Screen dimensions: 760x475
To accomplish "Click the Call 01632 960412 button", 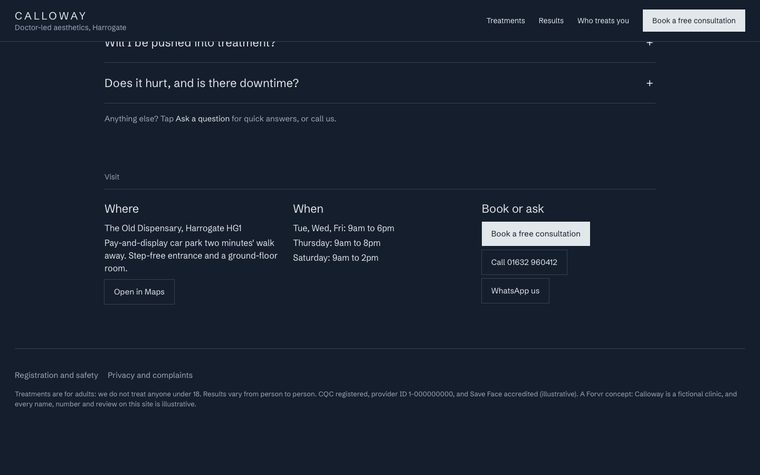I will tap(524, 262).
